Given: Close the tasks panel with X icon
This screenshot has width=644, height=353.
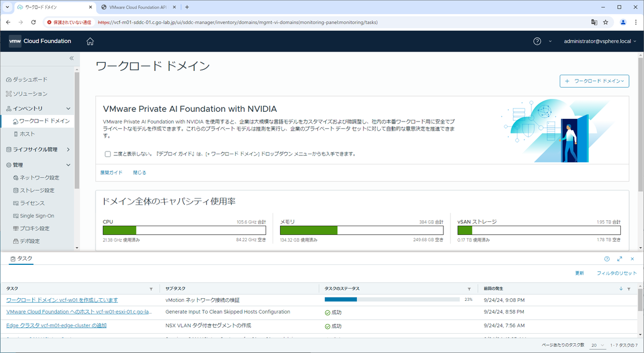Looking at the screenshot, I should click(633, 259).
